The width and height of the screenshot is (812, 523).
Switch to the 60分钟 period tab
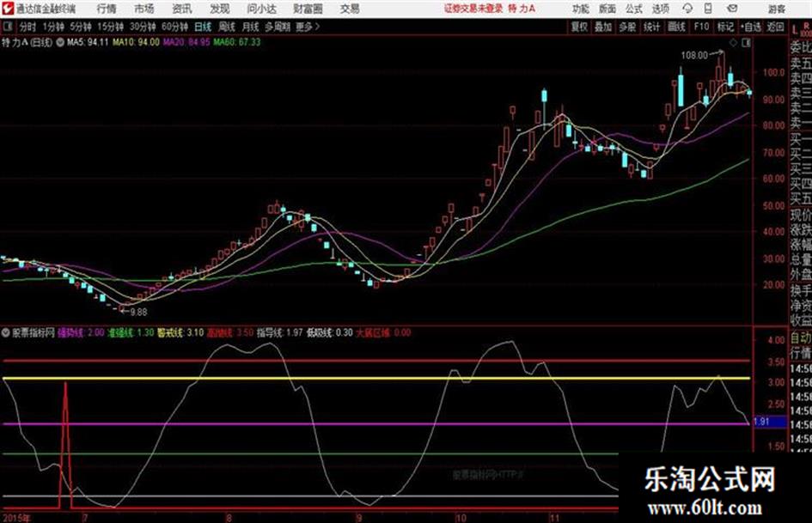(x=174, y=27)
